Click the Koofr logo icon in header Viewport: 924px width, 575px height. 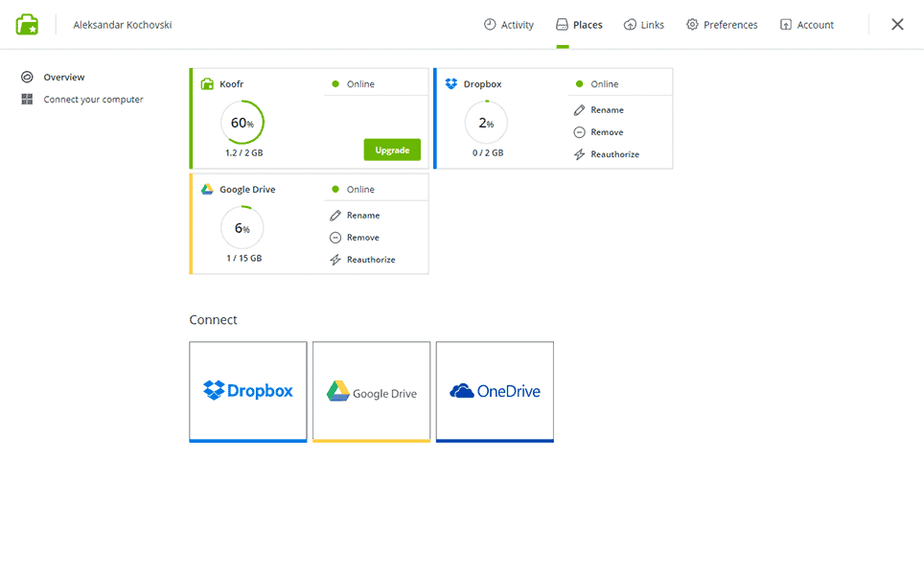(27, 25)
